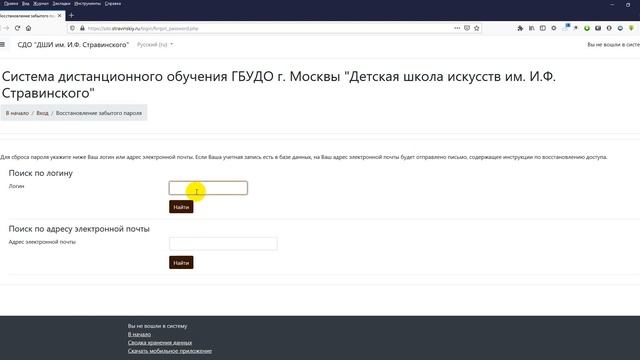Open the Закладки menu
This screenshot has width=640, height=360.
(x=61, y=3)
